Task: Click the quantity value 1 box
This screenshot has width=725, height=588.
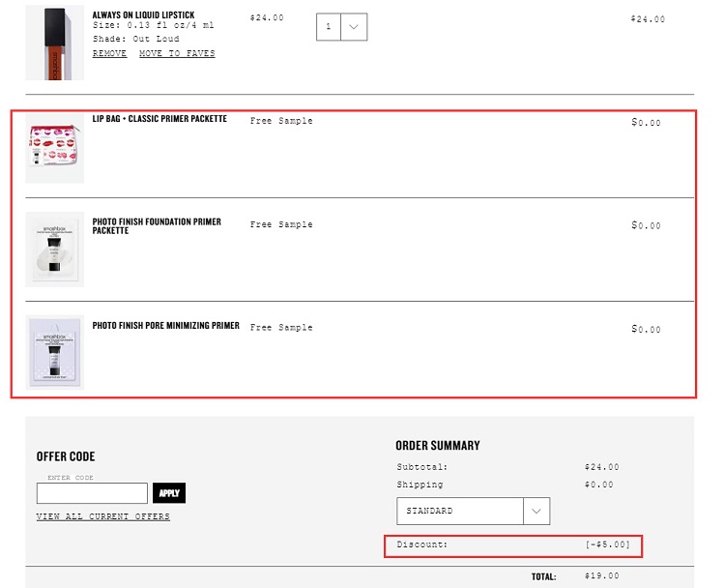Action: click(x=329, y=27)
